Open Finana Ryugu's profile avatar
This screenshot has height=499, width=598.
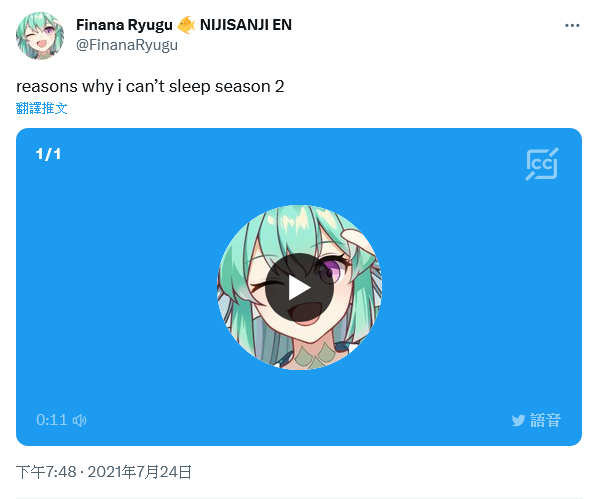[x=40, y=35]
